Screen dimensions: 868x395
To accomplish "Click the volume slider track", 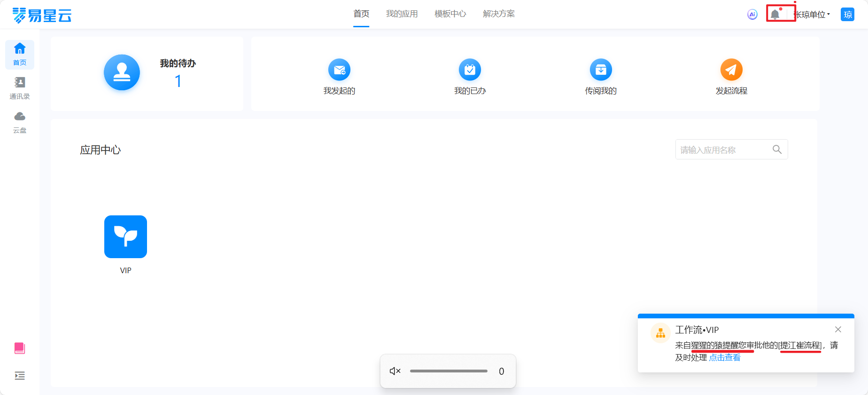I will (x=449, y=371).
